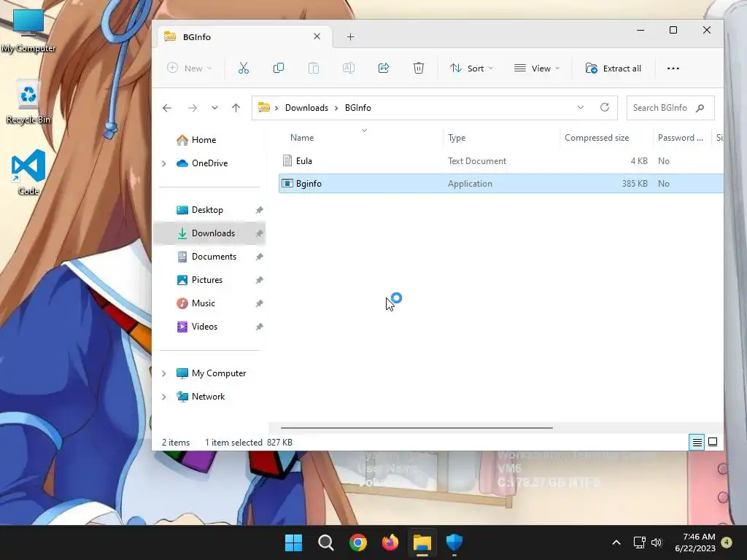Open Videos in navigation pane
747x560 pixels.
point(204,327)
